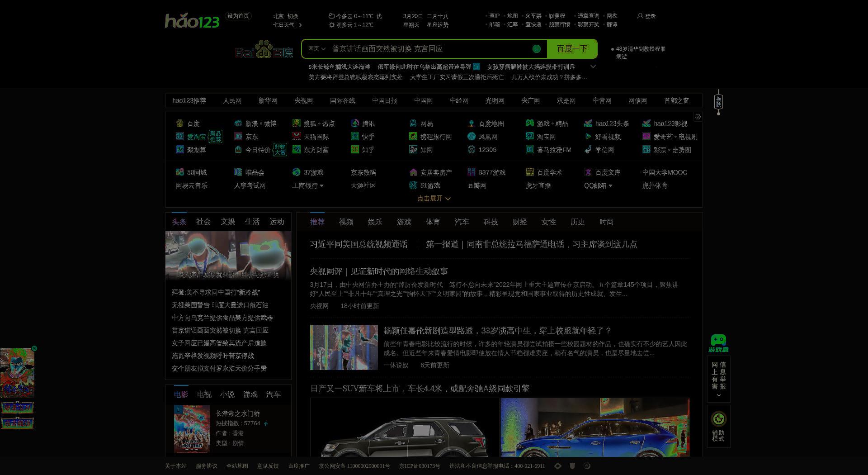Click the 游戏·精品 gamepad icon
The image size is (868, 475).
(x=529, y=123)
